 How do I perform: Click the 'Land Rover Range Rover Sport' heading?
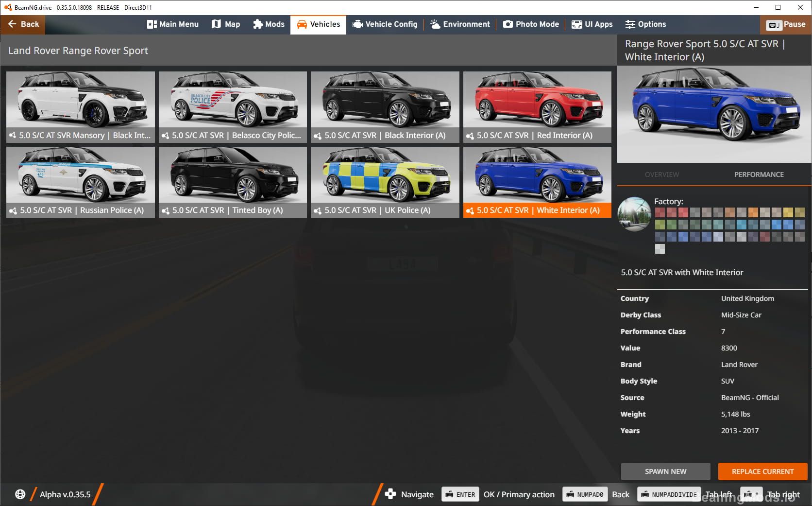[78, 51]
